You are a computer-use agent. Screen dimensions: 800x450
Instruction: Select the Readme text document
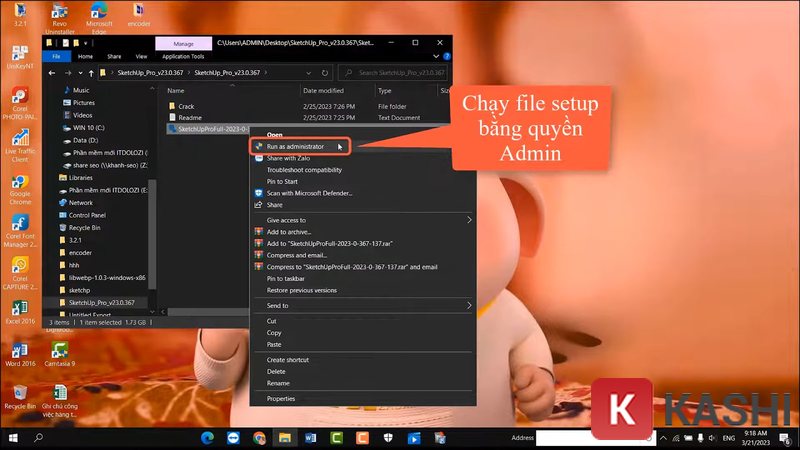point(190,117)
